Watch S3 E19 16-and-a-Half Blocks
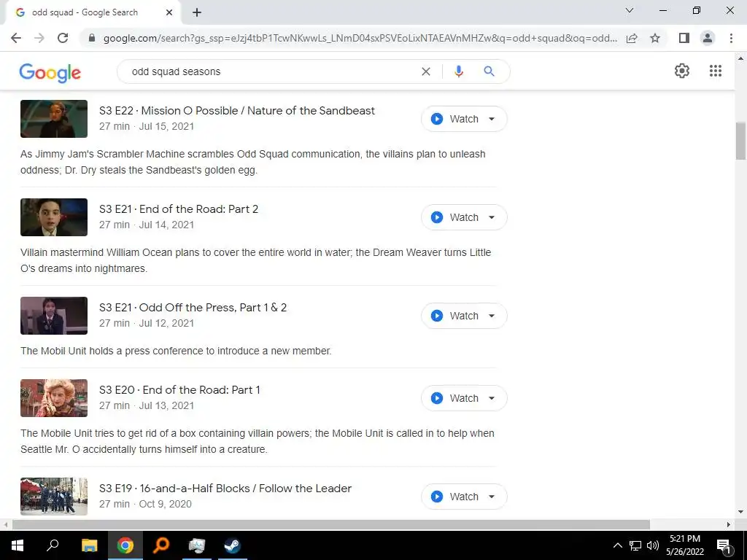 [455, 497]
